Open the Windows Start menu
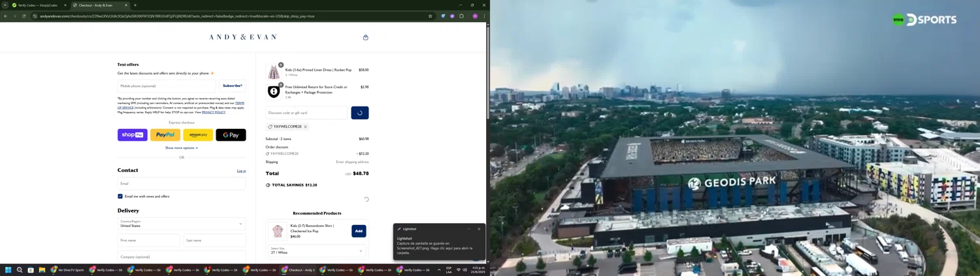 point(8,270)
